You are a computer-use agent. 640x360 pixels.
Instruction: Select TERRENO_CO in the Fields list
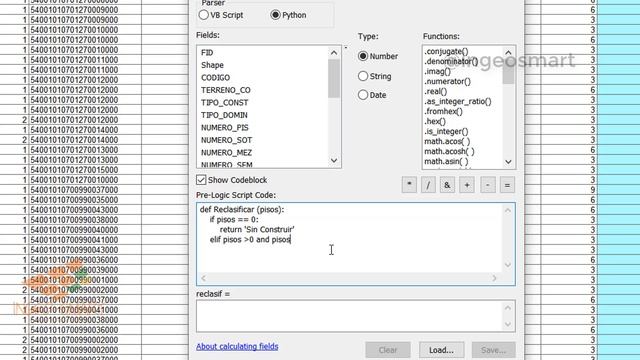(226, 90)
